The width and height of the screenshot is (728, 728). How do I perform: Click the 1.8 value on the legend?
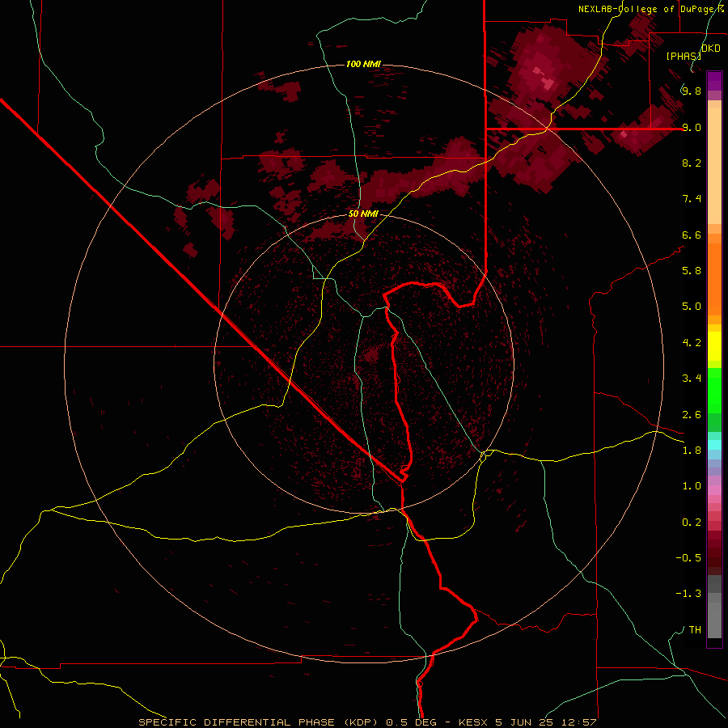pyautogui.click(x=692, y=451)
